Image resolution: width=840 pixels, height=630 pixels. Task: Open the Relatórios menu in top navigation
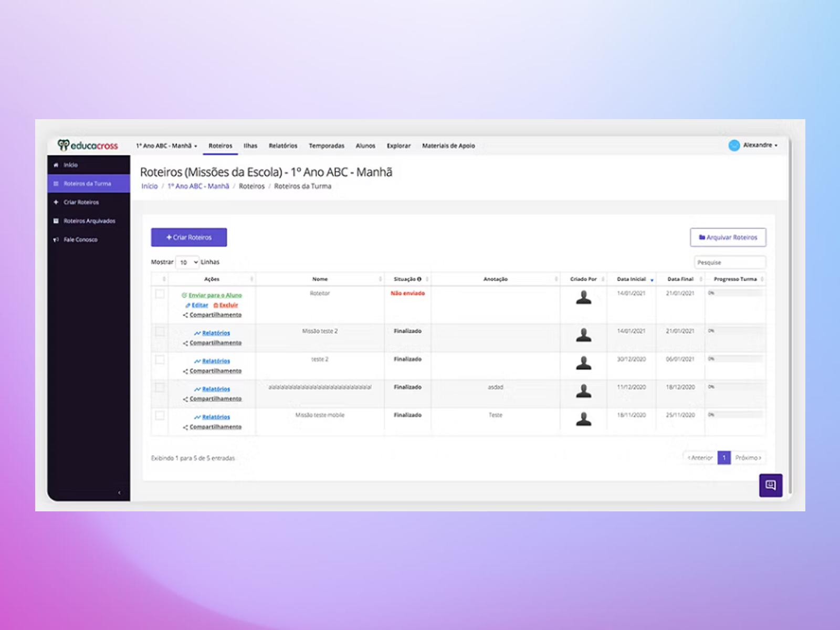tap(283, 146)
